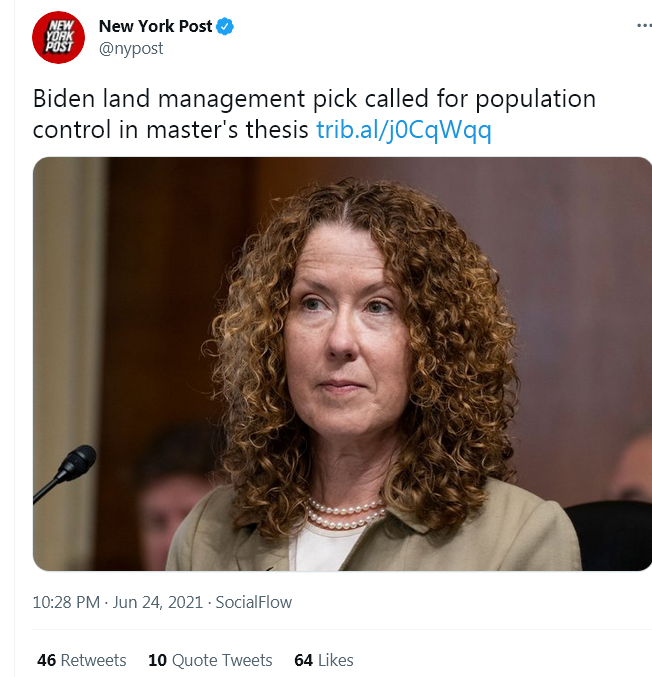This screenshot has height=677, width=652.
Task: Click the 10:28 PM timestamp
Action: pos(66,602)
